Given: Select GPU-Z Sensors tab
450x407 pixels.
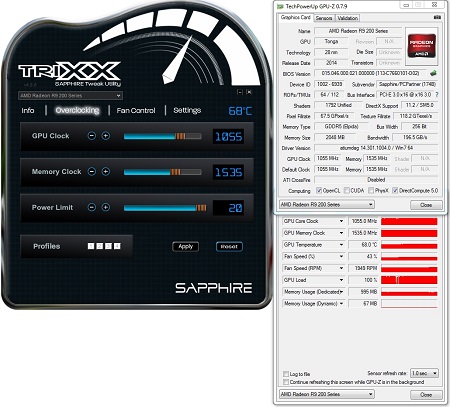Looking at the screenshot, I should point(324,18).
